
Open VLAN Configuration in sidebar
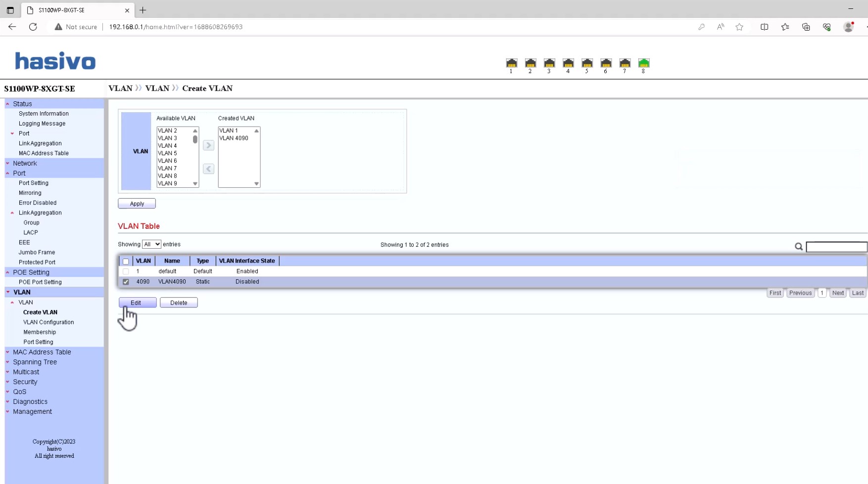[x=48, y=322]
